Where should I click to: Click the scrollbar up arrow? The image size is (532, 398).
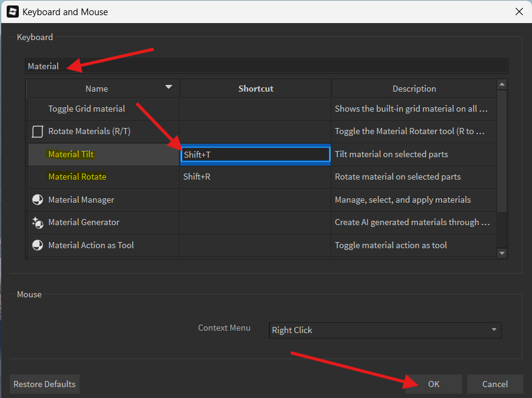(x=503, y=84)
